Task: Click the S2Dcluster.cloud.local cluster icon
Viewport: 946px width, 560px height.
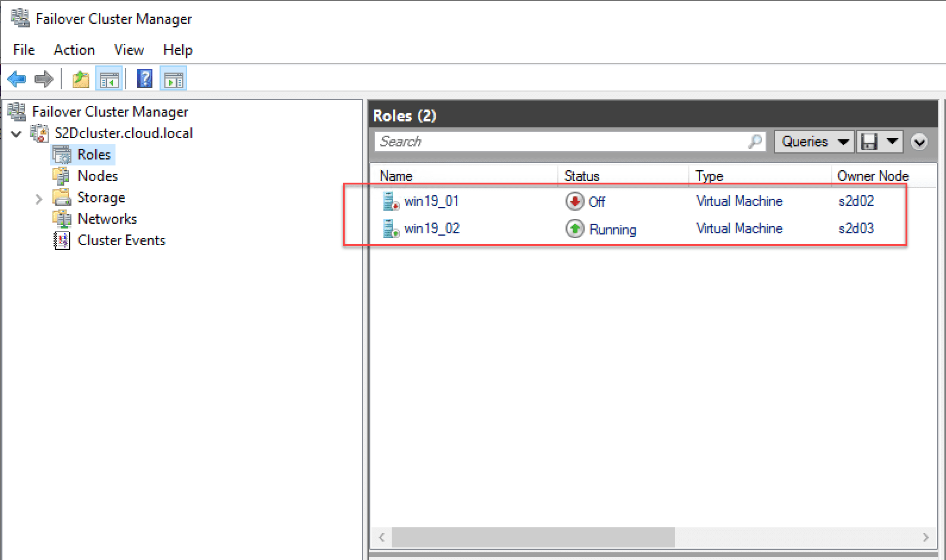Action: point(40,133)
